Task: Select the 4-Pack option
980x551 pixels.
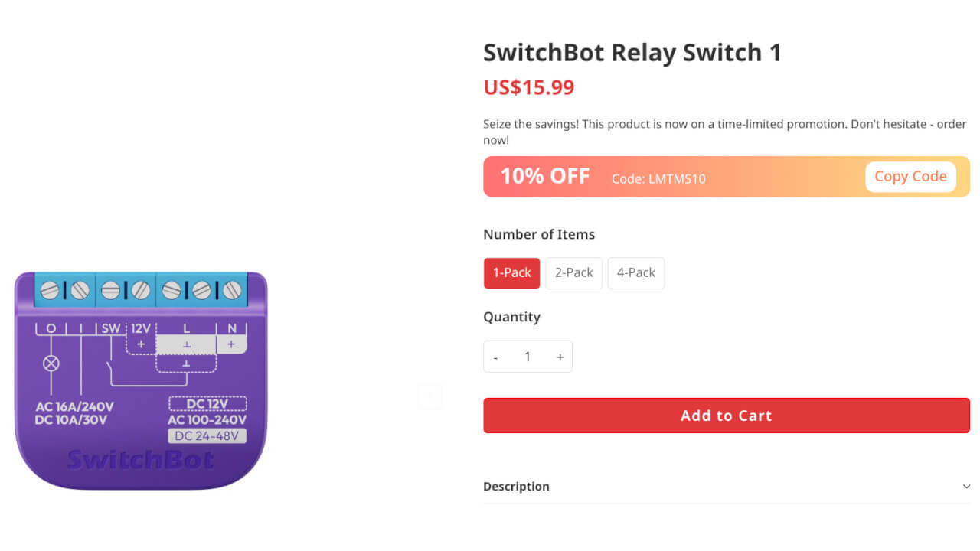Action: click(635, 272)
